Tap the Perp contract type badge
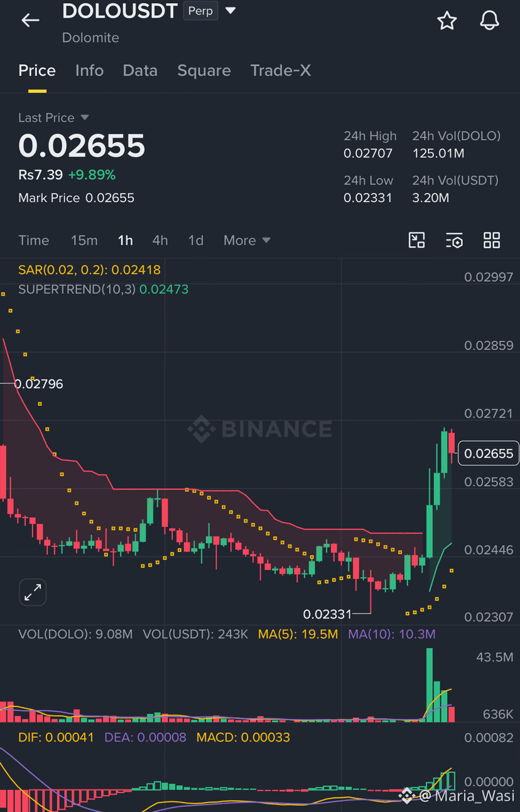The image size is (520, 812). point(200,11)
